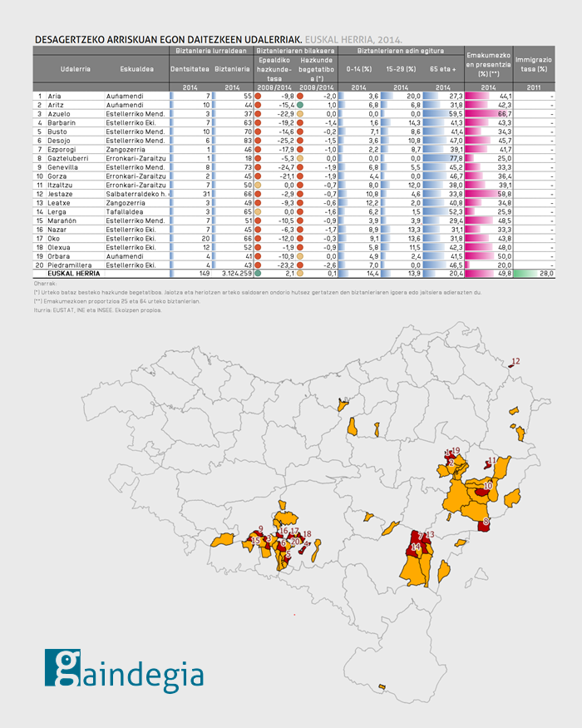Click the red dot beside Aria's -9,8 value

tap(258, 97)
